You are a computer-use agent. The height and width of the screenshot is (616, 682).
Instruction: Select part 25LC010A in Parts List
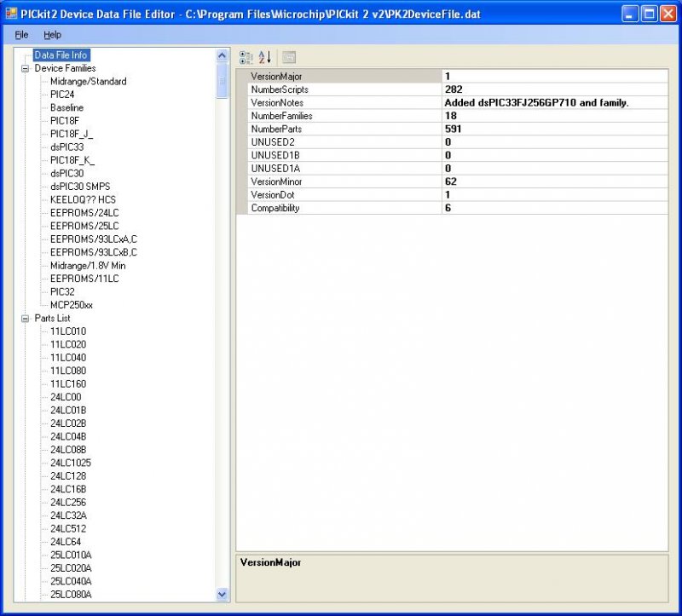click(x=71, y=556)
